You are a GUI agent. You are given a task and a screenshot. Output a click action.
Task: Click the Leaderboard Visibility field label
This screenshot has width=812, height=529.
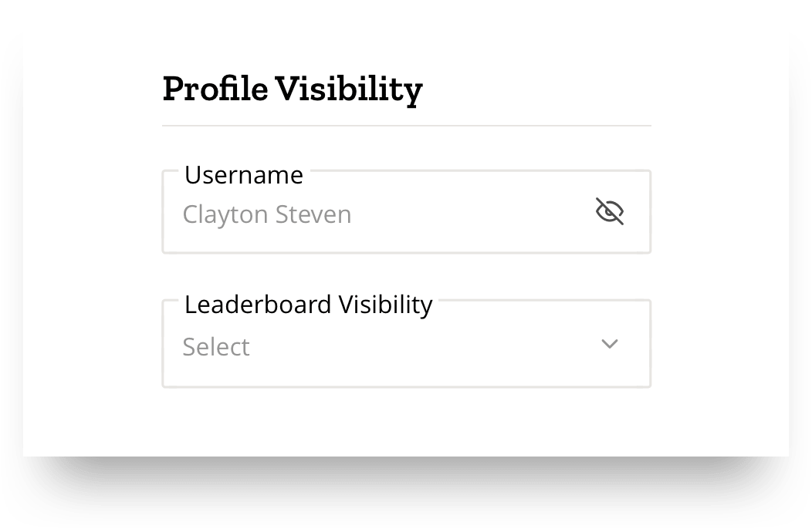[x=308, y=305]
